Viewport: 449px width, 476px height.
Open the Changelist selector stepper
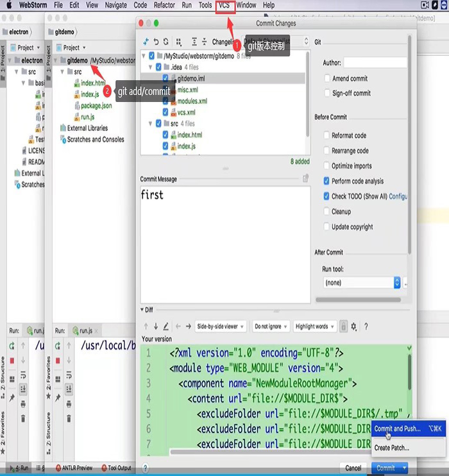coord(306,41)
